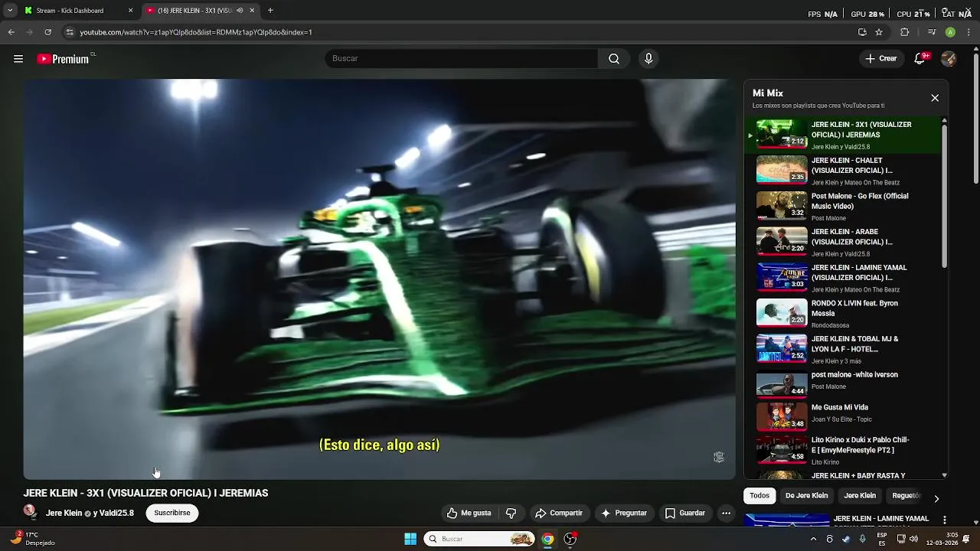The height and width of the screenshot is (551, 980).
Task: Open Windows notification center bell
Action: coord(966,539)
